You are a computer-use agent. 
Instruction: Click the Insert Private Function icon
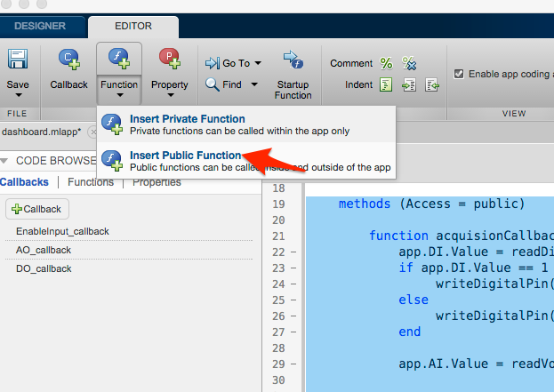pyautogui.click(x=112, y=124)
